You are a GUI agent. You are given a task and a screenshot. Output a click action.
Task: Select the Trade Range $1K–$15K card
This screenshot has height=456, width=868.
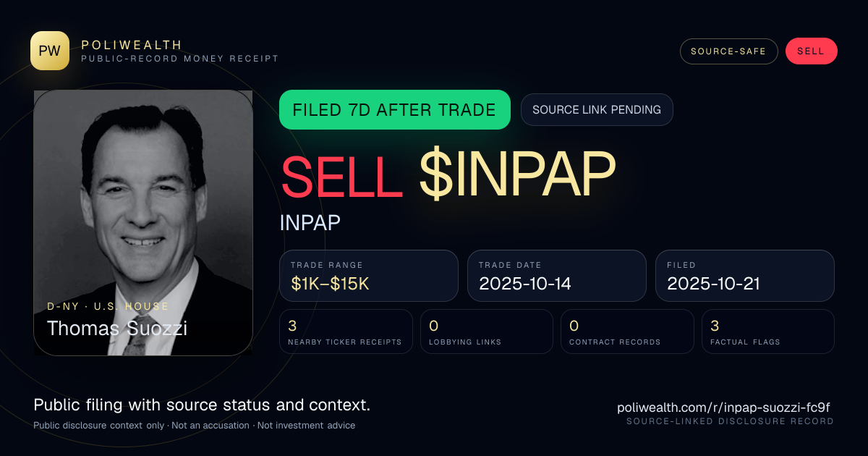coord(369,276)
